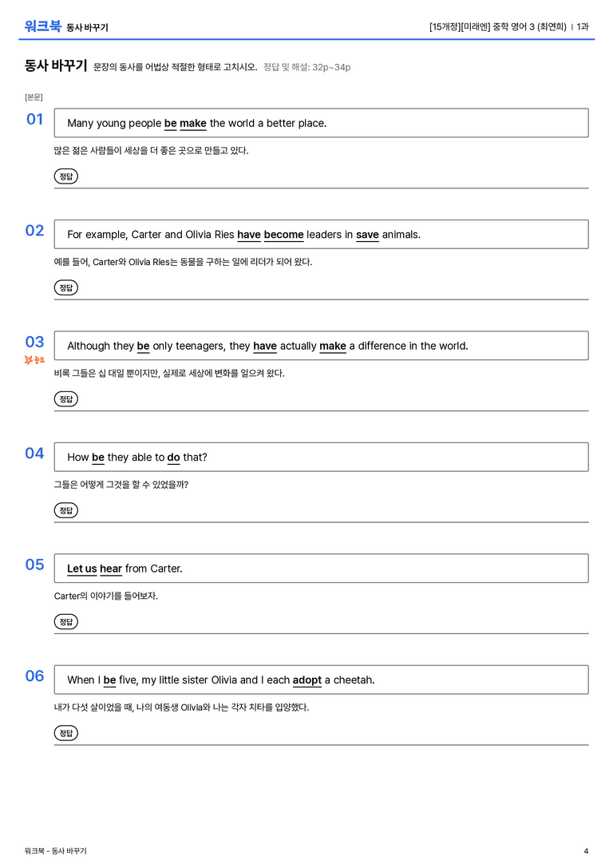Click the underlined word 'adopt'
This screenshot has height=868, width=613.
coord(307,680)
